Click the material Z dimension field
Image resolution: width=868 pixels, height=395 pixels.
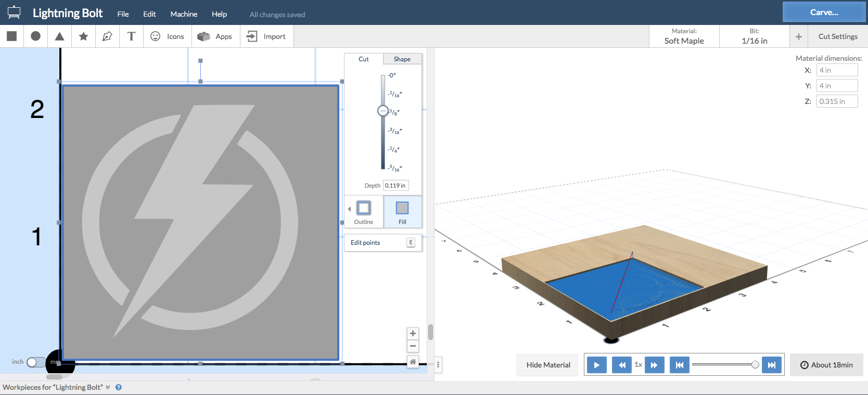[837, 101]
